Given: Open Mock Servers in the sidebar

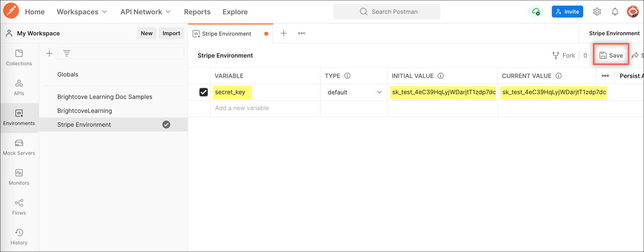Looking at the screenshot, I should point(19,147).
